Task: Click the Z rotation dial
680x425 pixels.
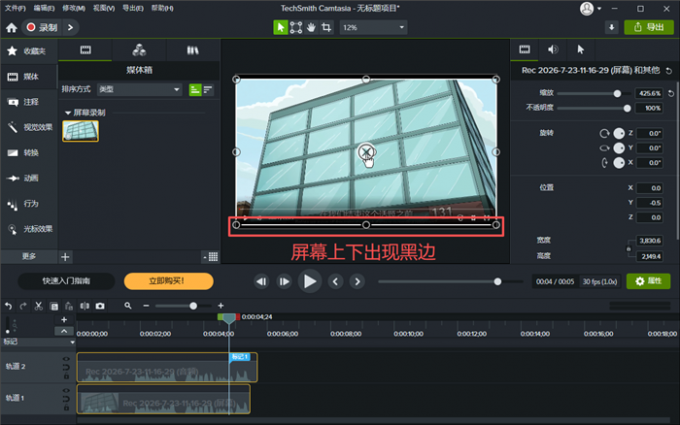Action: point(619,133)
